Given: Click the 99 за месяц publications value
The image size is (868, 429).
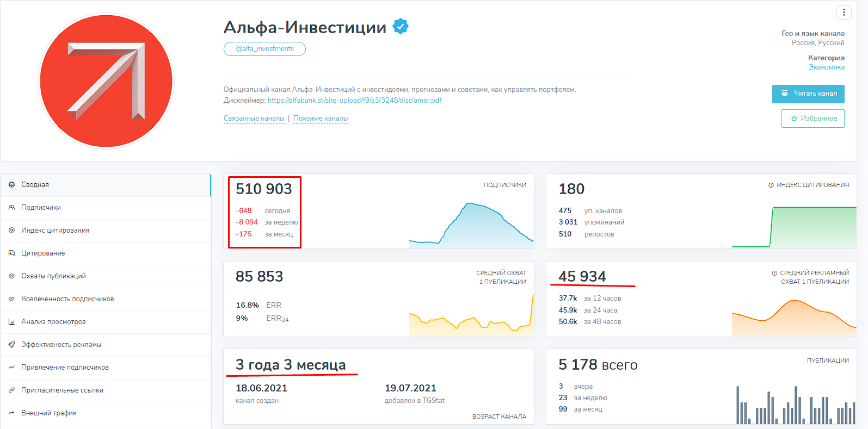Looking at the screenshot, I should 580,409.
